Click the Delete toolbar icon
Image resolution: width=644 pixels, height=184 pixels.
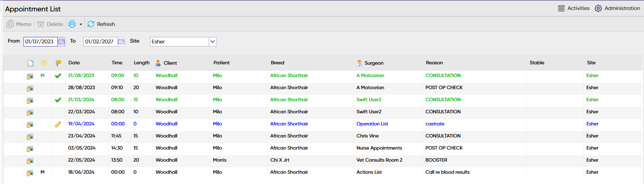41,24
